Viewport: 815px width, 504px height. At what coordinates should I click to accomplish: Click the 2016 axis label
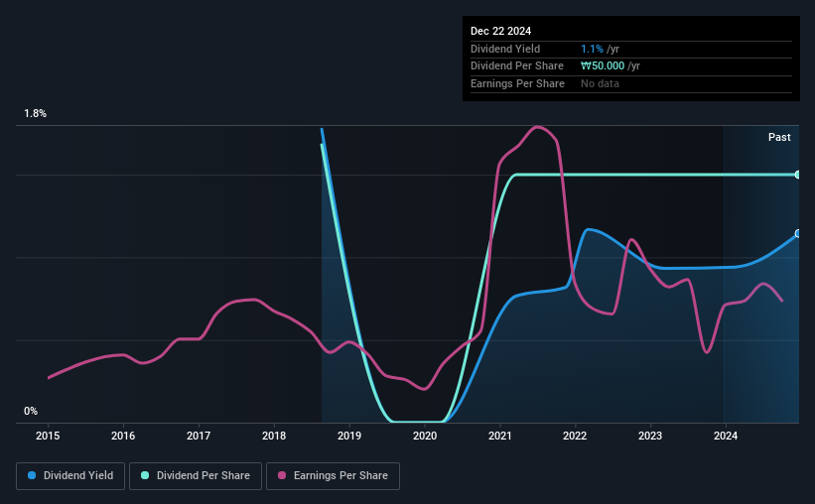click(123, 436)
